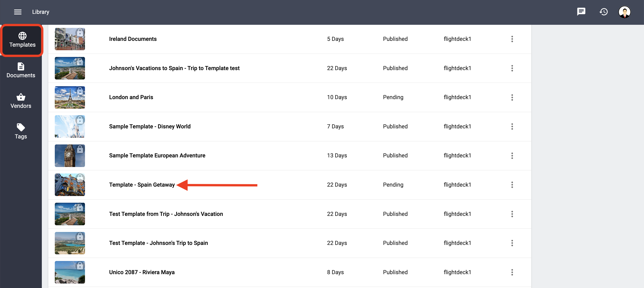Click Published status for Unico 2087 - Riviera Maya
Screen dimensions: 644x288
coord(395,272)
